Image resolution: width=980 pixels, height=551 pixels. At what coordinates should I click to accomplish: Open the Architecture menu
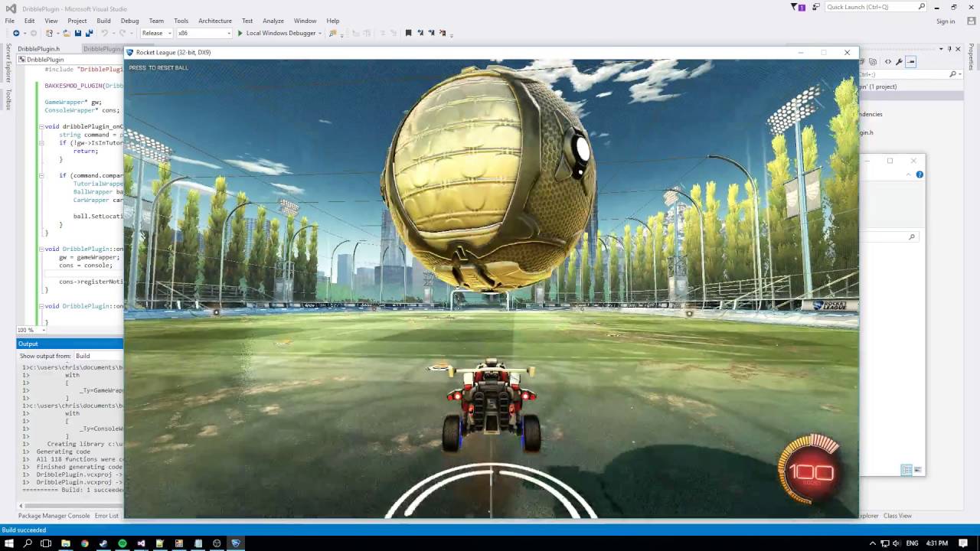215,21
